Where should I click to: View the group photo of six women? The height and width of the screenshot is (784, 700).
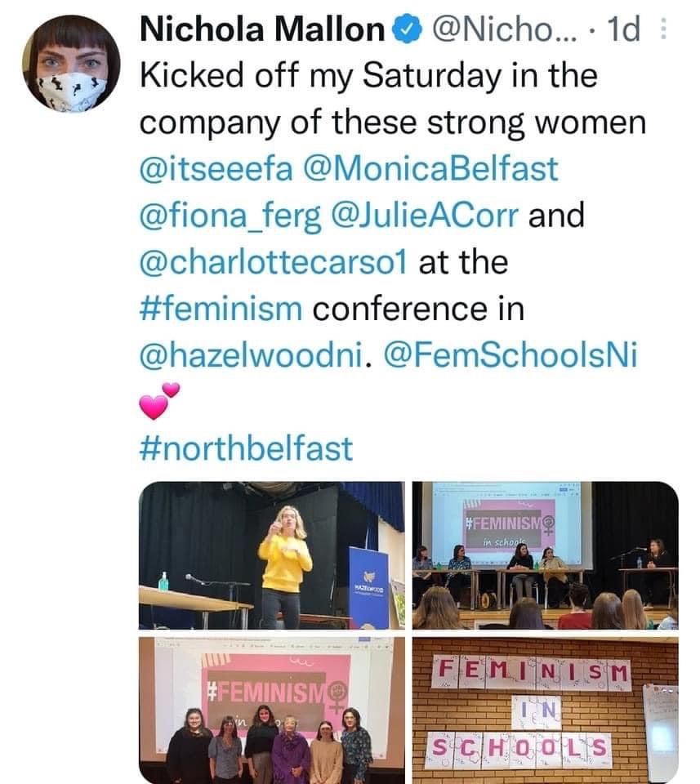point(271,710)
